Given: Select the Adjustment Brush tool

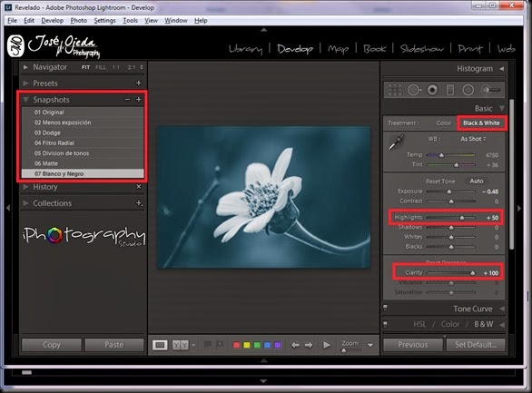Looking at the screenshot, I should (x=490, y=90).
